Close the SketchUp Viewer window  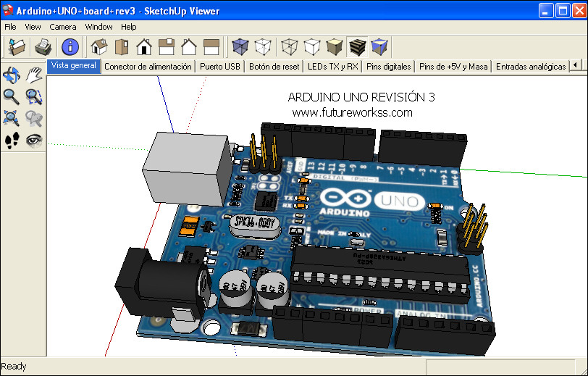coord(579,11)
